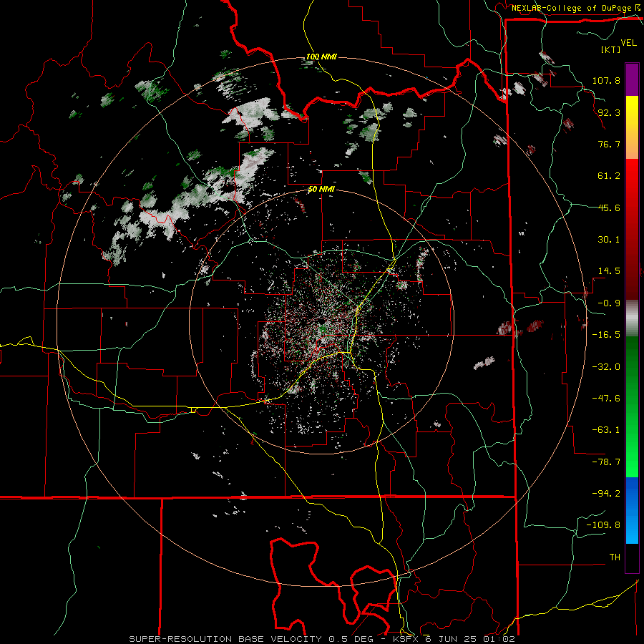
Task: Click the -94.2 velocity scale value
Action: (606, 494)
